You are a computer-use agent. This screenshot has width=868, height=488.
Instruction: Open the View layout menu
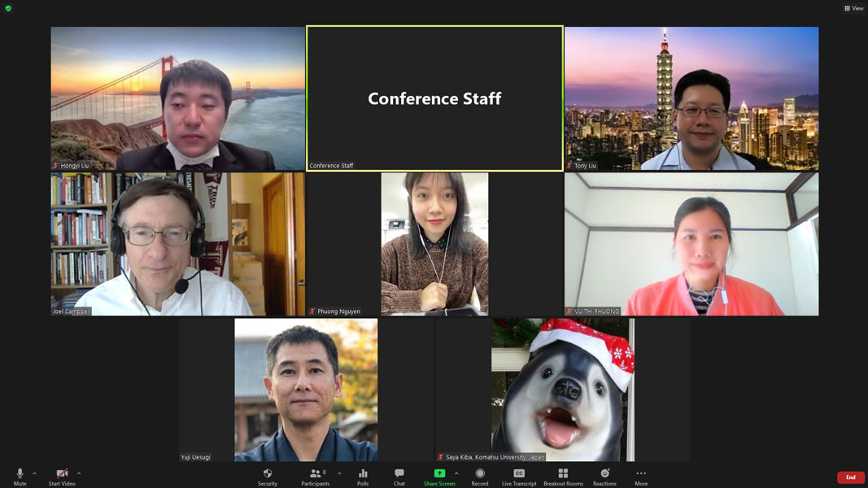coord(853,8)
